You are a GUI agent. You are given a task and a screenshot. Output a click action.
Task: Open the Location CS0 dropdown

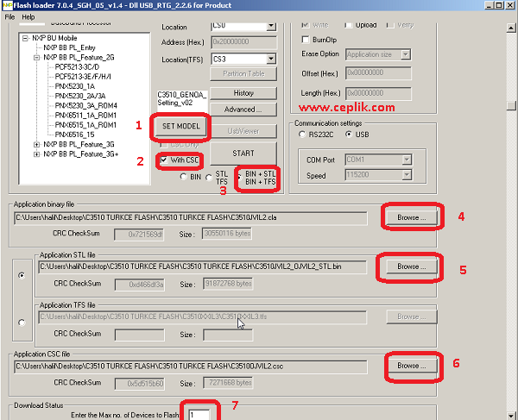[x=271, y=26]
